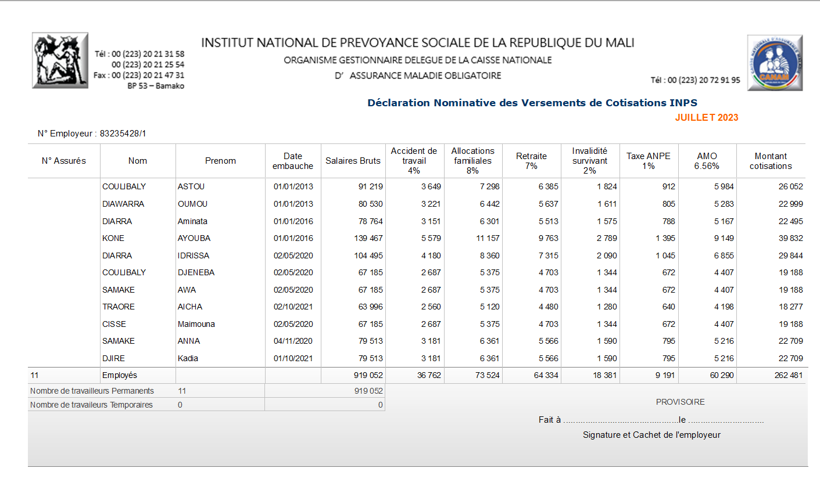Viewport: 820px width, 504px height.
Task: Click the first name DJENEBA
Action: [x=196, y=272]
